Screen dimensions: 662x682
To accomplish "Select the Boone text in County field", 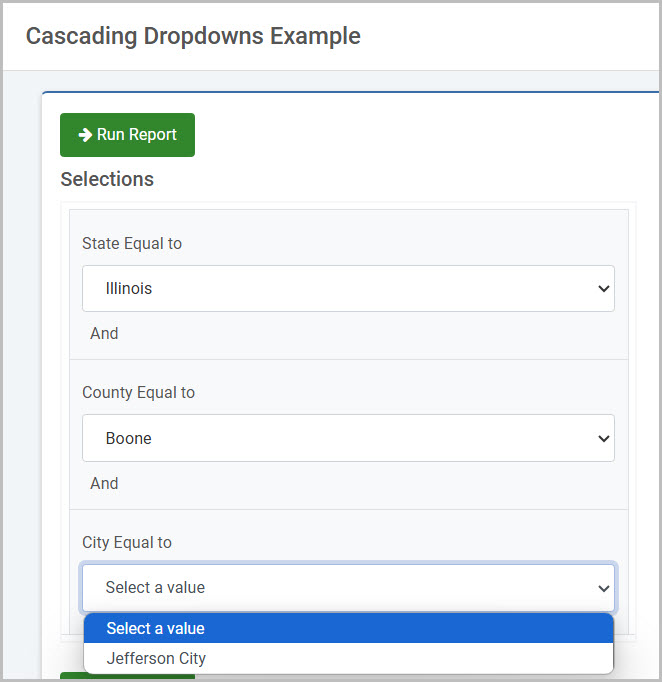I will (x=128, y=438).
